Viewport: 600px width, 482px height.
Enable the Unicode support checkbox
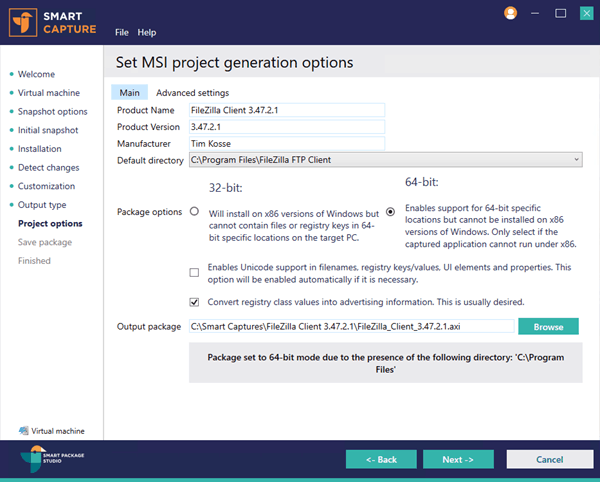(194, 272)
